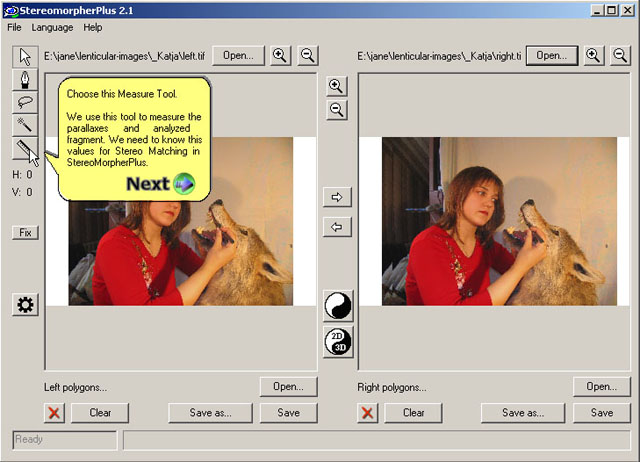Delete left polygons with red X
The image size is (640, 462).
(55, 412)
